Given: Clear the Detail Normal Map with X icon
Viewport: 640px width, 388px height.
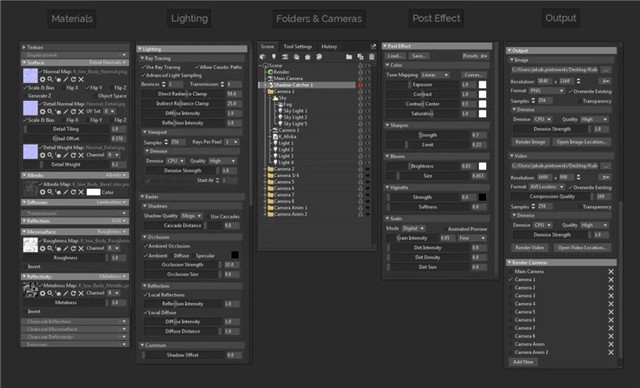Looking at the screenshot, I should 81,111.
